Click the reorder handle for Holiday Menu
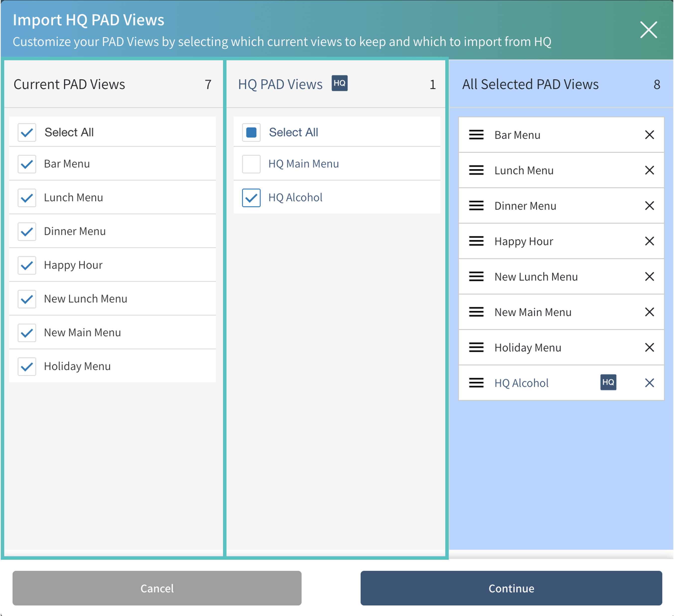Image resolution: width=674 pixels, height=616 pixels. point(476,348)
